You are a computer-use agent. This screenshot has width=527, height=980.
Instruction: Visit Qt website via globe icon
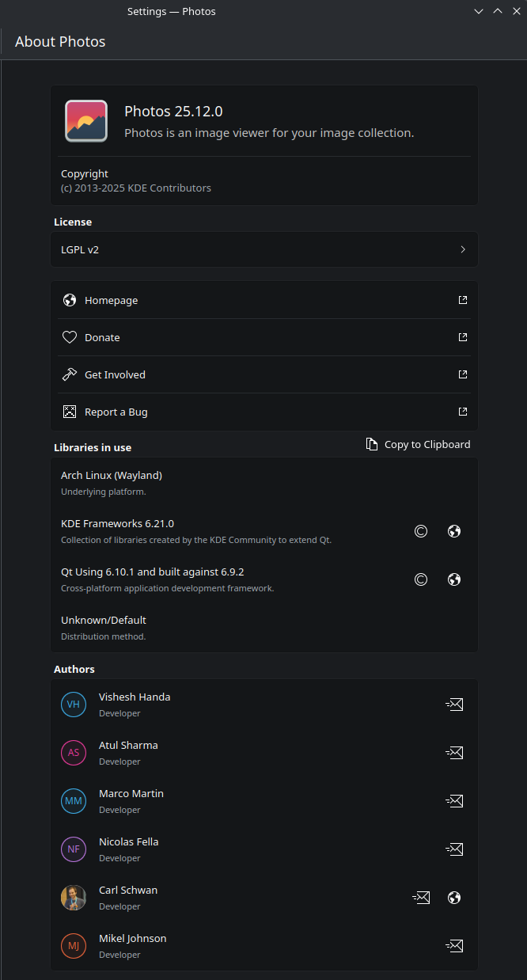coord(454,579)
